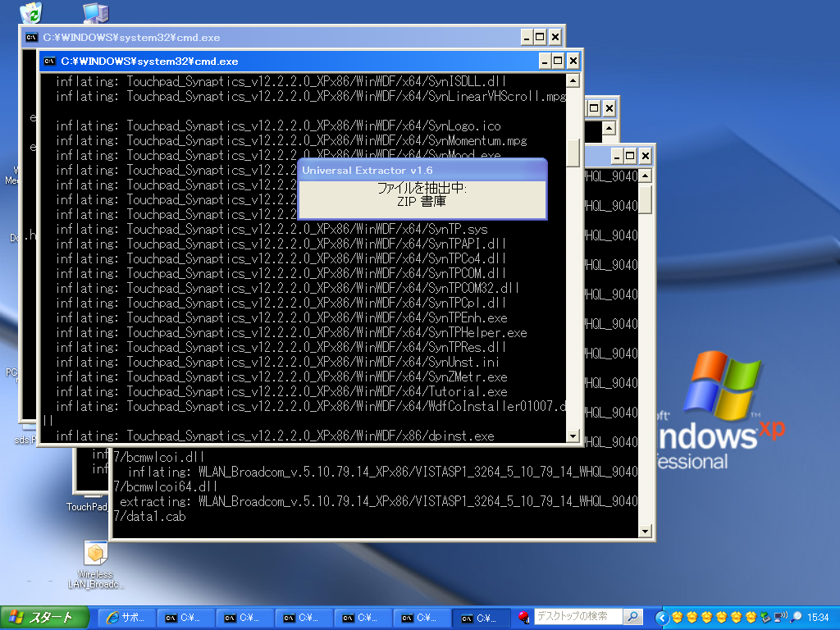This screenshot has width=840, height=630.
Task: Click the line ending with SynTPCOM32.dll
Action: coord(288,288)
